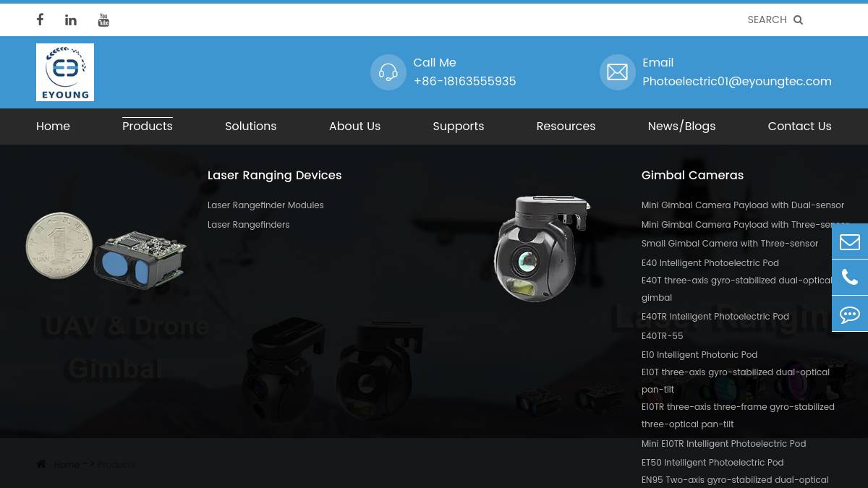The height and width of the screenshot is (488, 868).
Task: Click the SEARCH field label
Action: point(767,20)
